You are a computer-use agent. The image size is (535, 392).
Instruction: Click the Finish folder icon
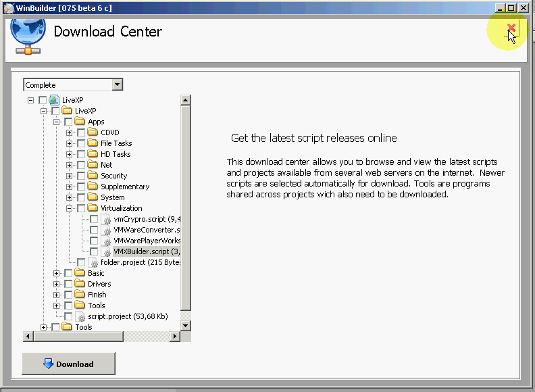80,295
